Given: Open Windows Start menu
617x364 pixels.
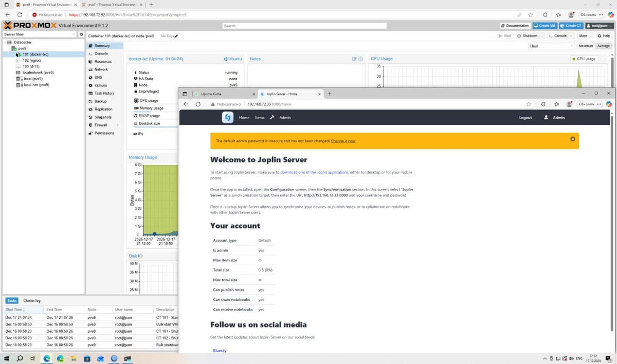Looking at the screenshot, I should 7,358.
